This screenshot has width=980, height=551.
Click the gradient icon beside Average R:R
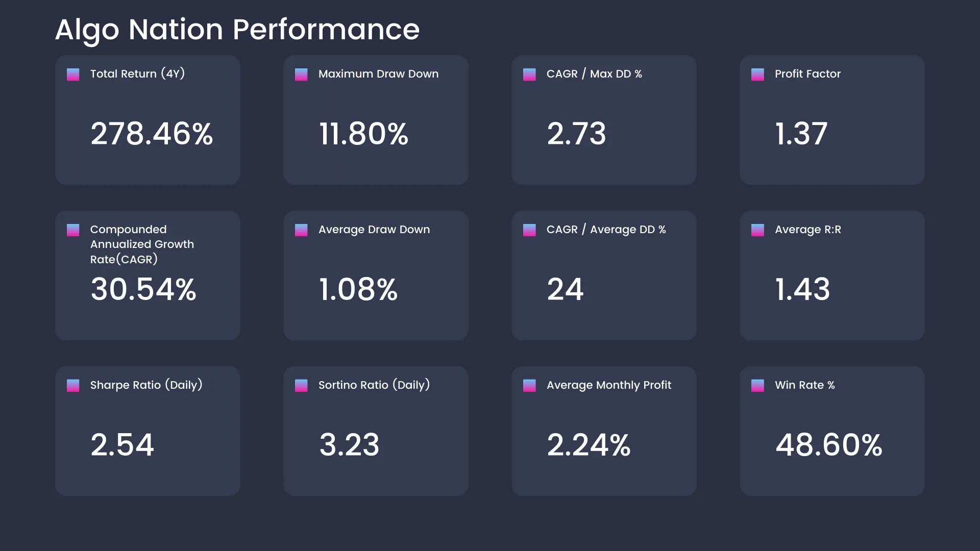pyautogui.click(x=757, y=230)
